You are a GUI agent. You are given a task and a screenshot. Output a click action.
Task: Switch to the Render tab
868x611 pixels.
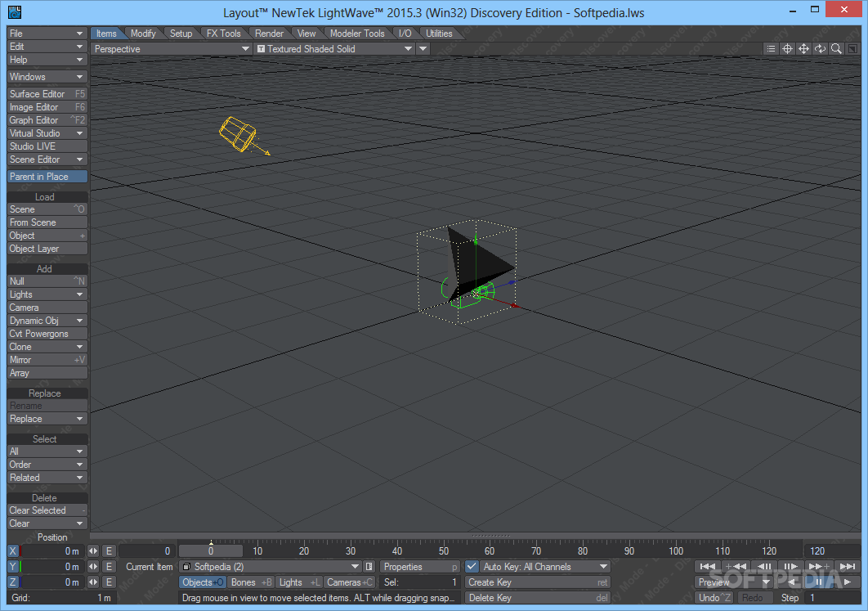pos(269,34)
